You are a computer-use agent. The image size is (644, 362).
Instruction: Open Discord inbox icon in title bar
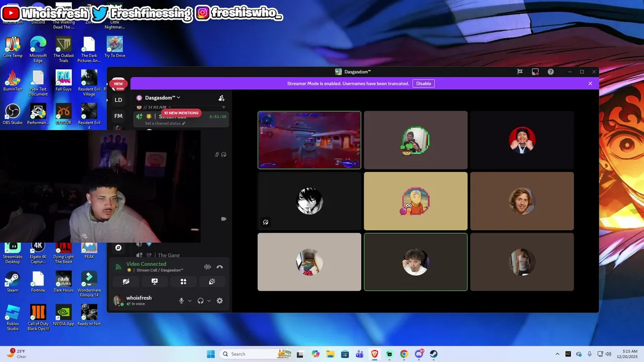(x=535, y=72)
